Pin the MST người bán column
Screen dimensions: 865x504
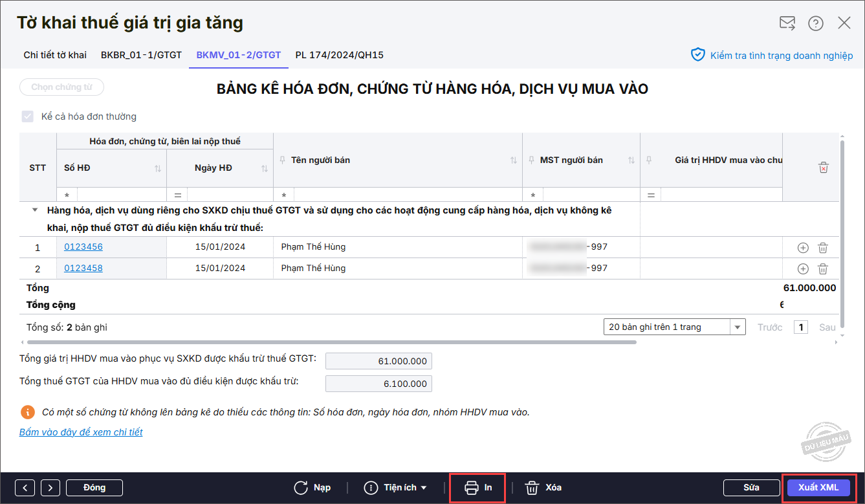pos(532,160)
